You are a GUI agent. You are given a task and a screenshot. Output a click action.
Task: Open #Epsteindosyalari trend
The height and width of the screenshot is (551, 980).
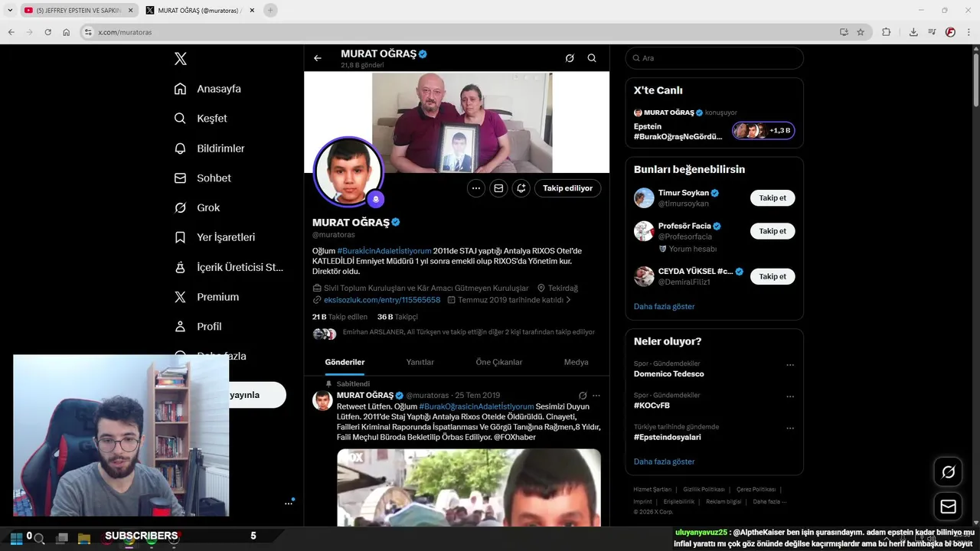click(668, 437)
